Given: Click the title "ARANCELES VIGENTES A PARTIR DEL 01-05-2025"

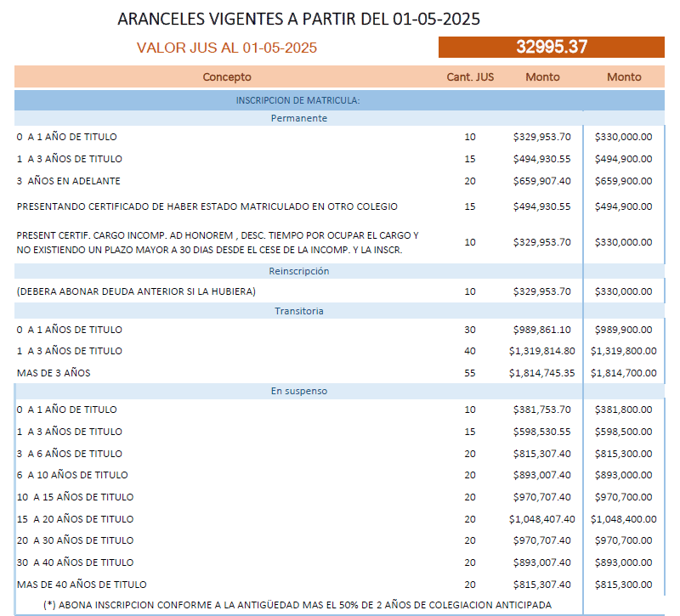Looking at the screenshot, I should [298, 19].
